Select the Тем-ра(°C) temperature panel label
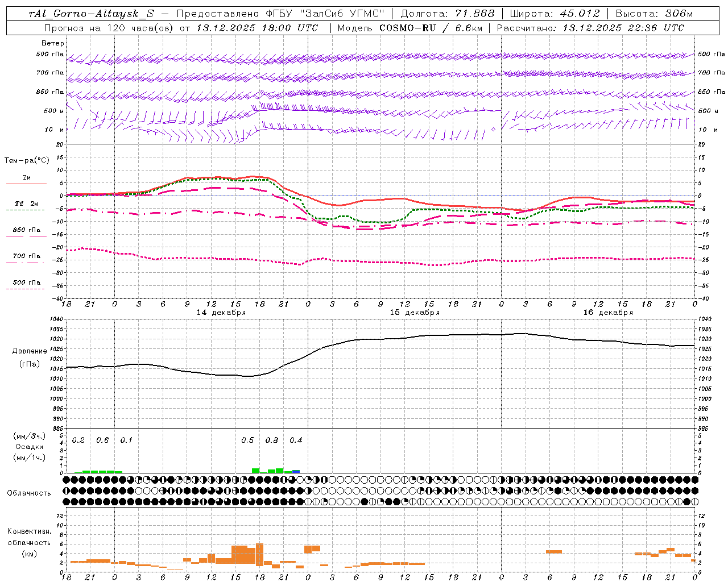The height and width of the screenshot is (582, 728). pos(27,161)
